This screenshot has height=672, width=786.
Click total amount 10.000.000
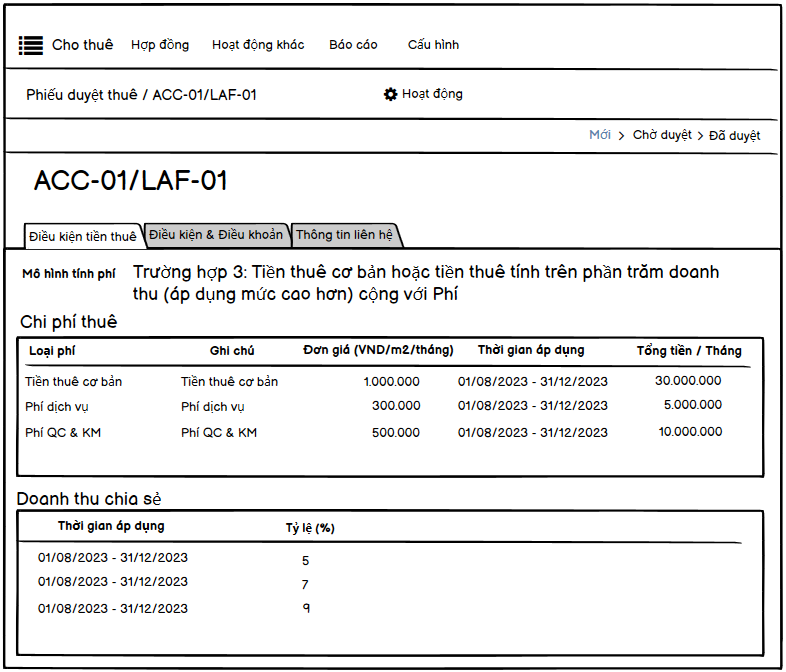[x=690, y=432]
